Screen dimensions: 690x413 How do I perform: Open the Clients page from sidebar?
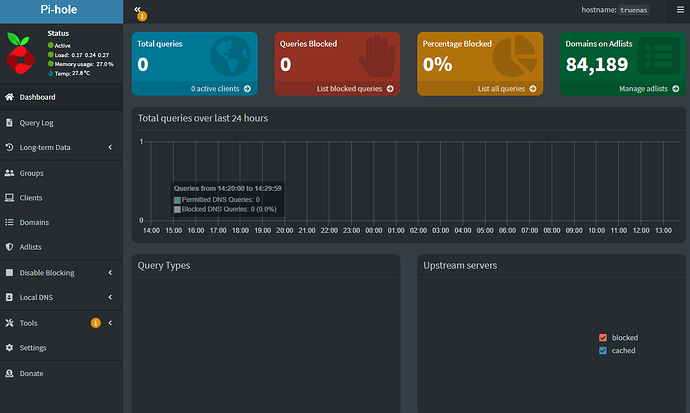pyautogui.click(x=31, y=197)
